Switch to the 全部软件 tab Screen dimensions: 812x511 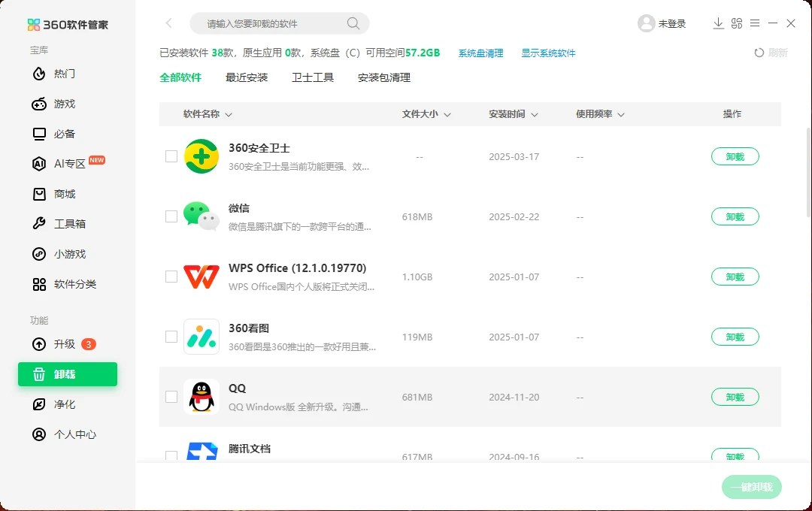(180, 77)
